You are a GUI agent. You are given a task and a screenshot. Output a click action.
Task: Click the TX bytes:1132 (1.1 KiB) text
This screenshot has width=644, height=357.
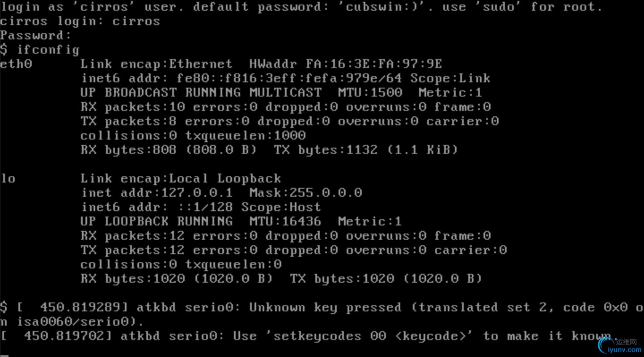pyautogui.click(x=366, y=150)
